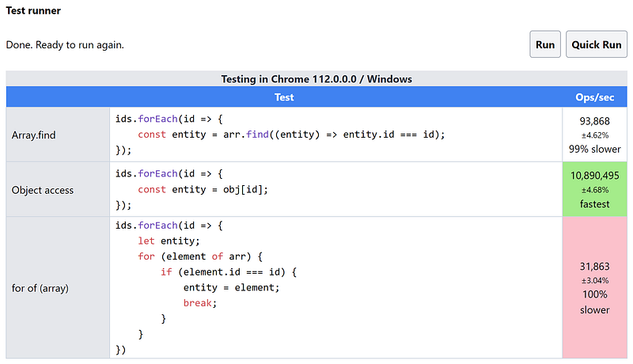Click the "if (element.id === id) {" line

click(x=229, y=272)
